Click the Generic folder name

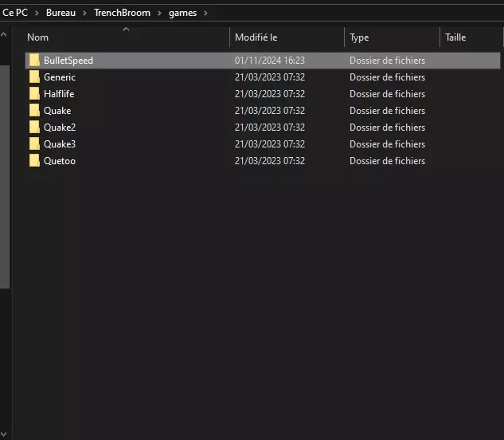pos(60,77)
